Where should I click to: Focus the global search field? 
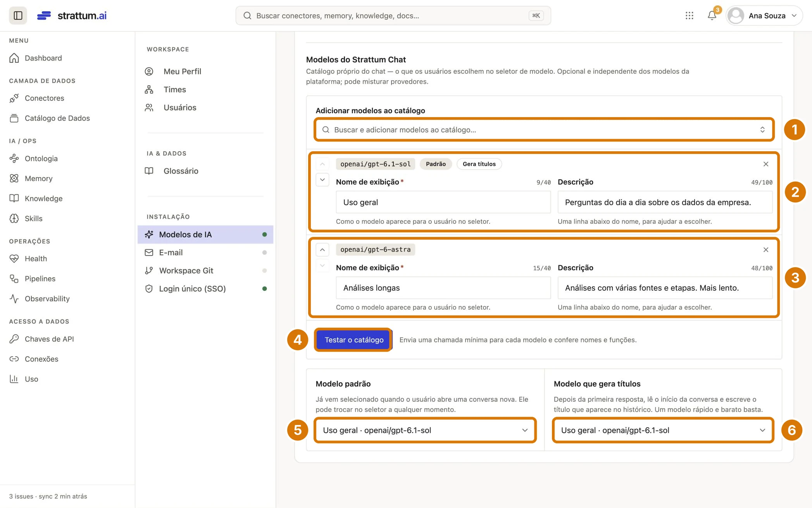pos(393,16)
